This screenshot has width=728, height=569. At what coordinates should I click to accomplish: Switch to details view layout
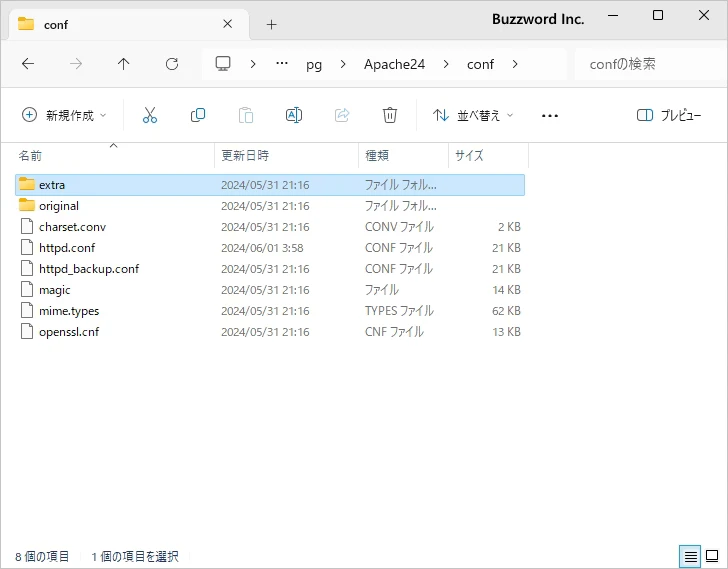coord(690,556)
